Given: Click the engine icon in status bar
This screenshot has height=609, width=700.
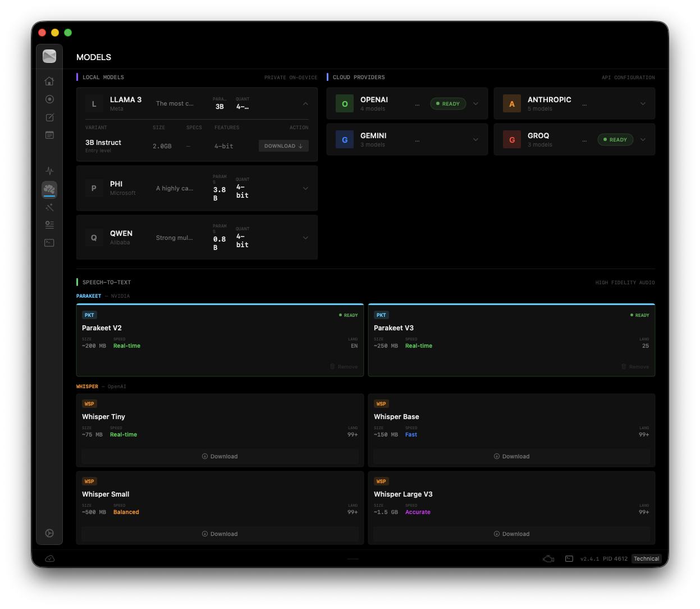Looking at the screenshot, I should (x=548, y=558).
